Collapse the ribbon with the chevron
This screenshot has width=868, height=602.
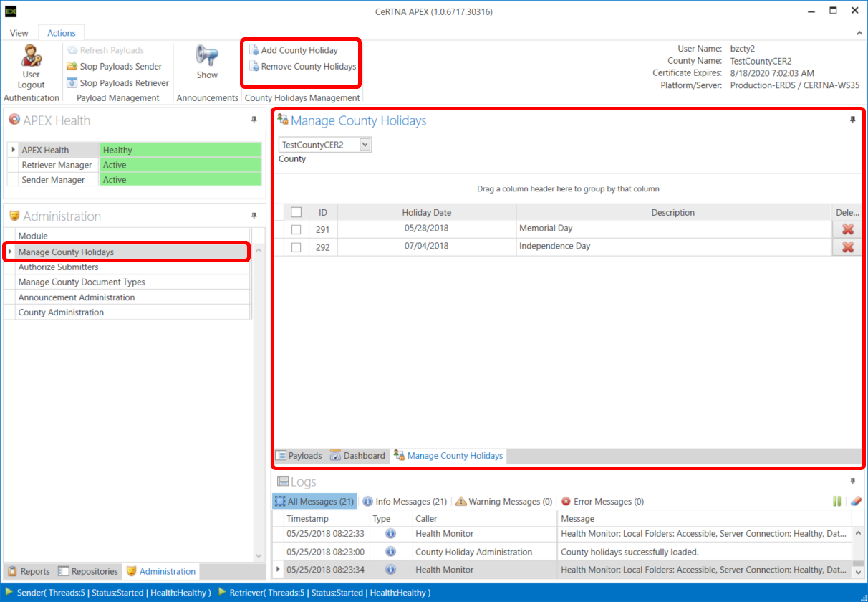coord(859,33)
